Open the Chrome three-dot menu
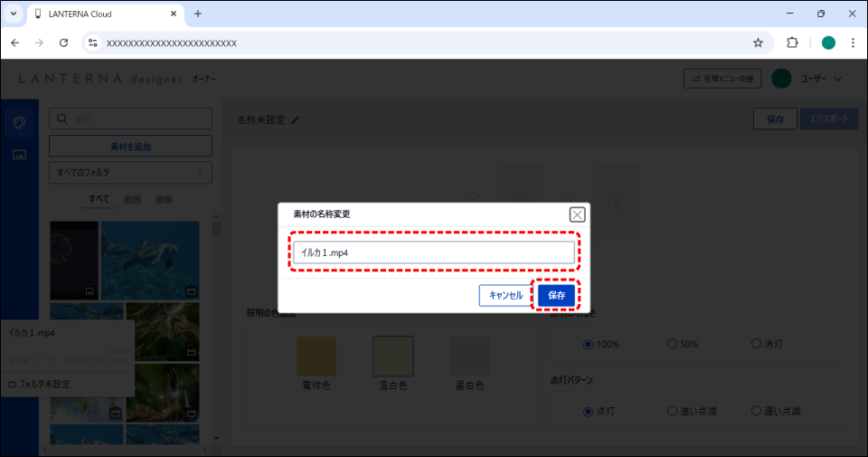Viewport: 868px width, 457px height. click(853, 43)
